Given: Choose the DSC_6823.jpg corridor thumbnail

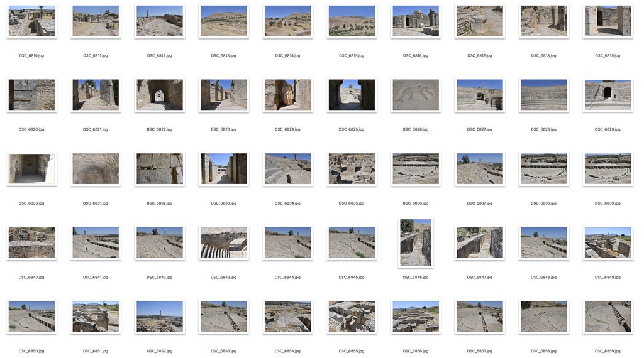Looking at the screenshot, I should pyautogui.click(x=224, y=95).
